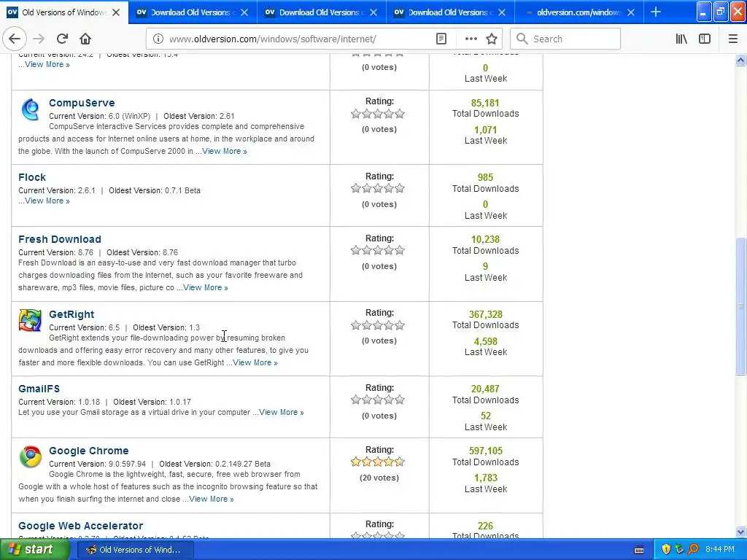
Task: Show site information icon in address bar
Action: [158, 39]
